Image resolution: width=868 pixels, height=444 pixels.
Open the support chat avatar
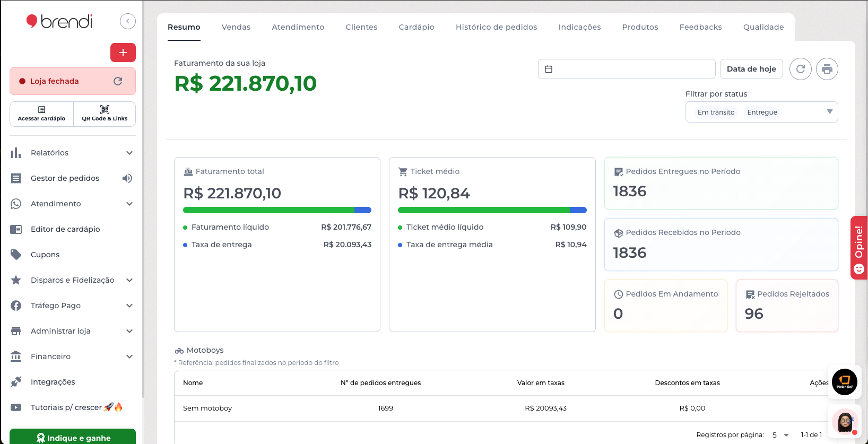pyautogui.click(x=845, y=422)
